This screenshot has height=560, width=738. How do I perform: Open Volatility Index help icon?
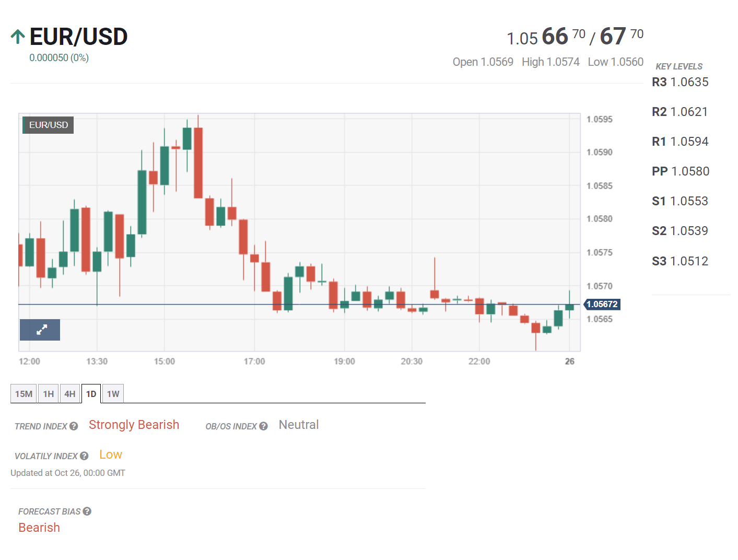(x=84, y=456)
